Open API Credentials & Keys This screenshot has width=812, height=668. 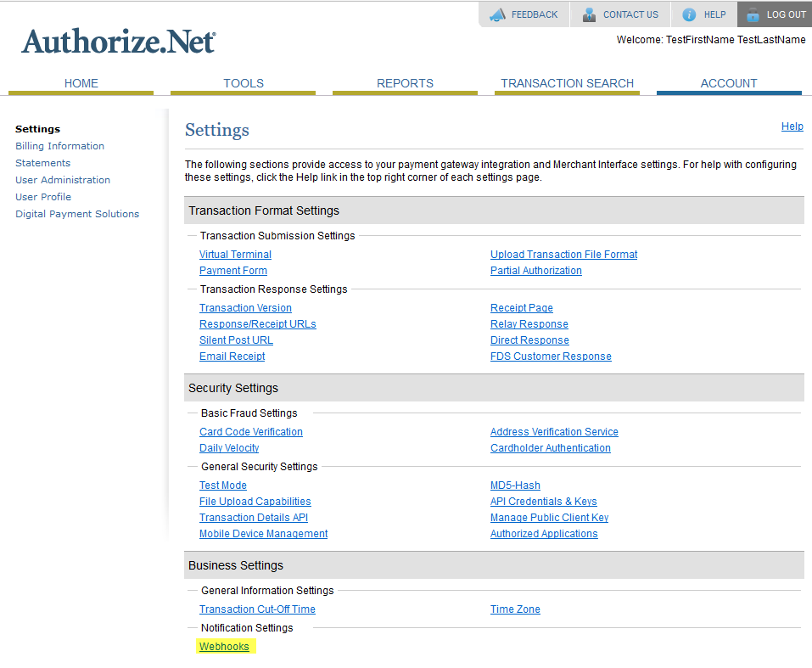click(543, 501)
